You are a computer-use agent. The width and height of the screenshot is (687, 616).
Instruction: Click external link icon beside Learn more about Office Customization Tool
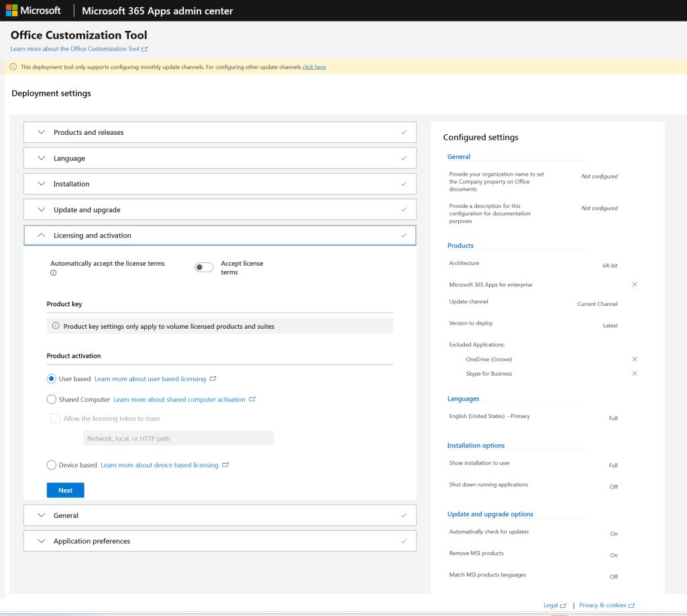click(x=145, y=49)
